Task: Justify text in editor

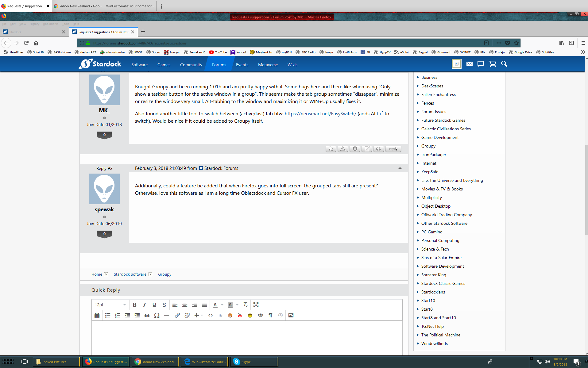Action: click(204, 305)
